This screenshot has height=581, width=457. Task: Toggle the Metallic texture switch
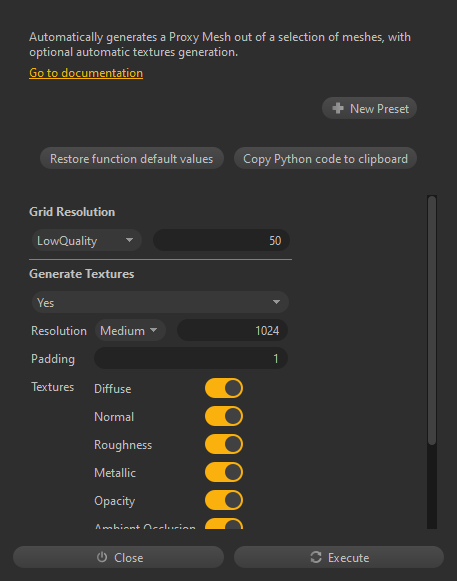pos(224,472)
